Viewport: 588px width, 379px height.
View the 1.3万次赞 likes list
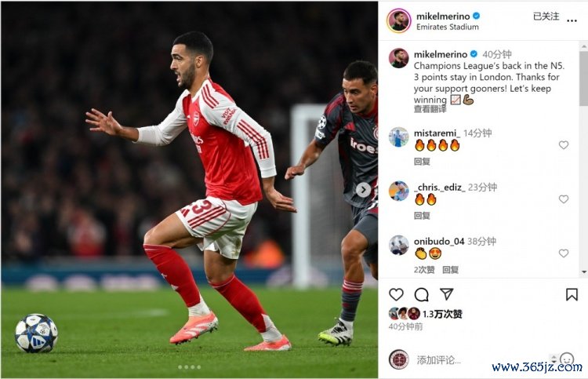click(x=442, y=314)
